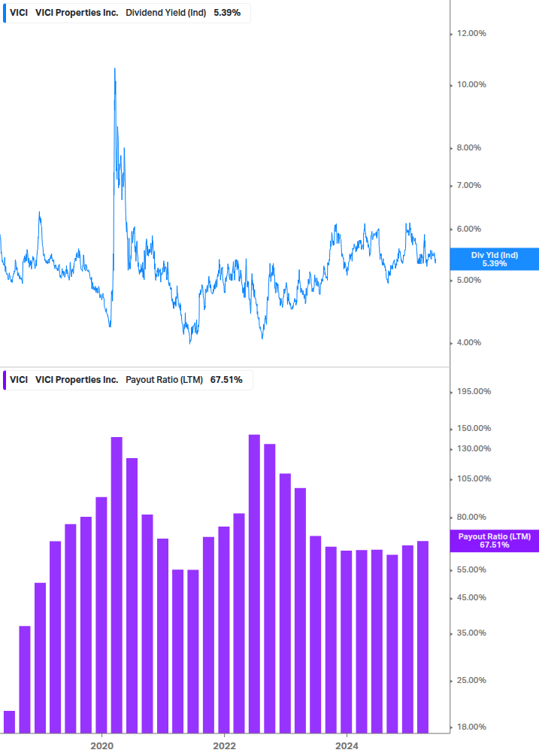This screenshot has height=756, width=539.
Task: Click the 18.00% payout axis label
Action: tap(471, 727)
